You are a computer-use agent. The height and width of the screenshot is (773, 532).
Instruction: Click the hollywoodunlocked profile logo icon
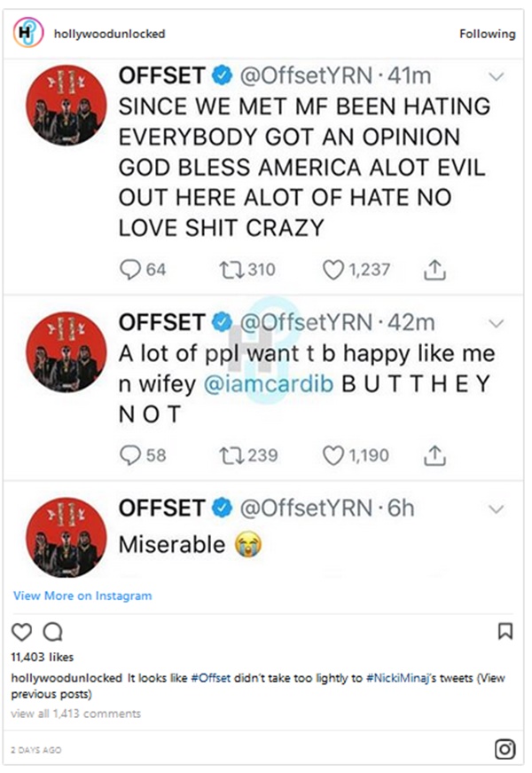(28, 34)
